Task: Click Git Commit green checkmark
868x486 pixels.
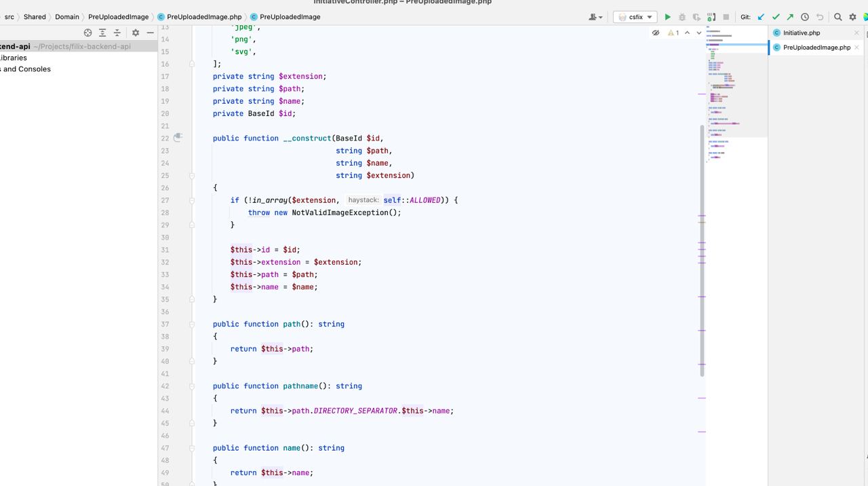Action: click(776, 17)
